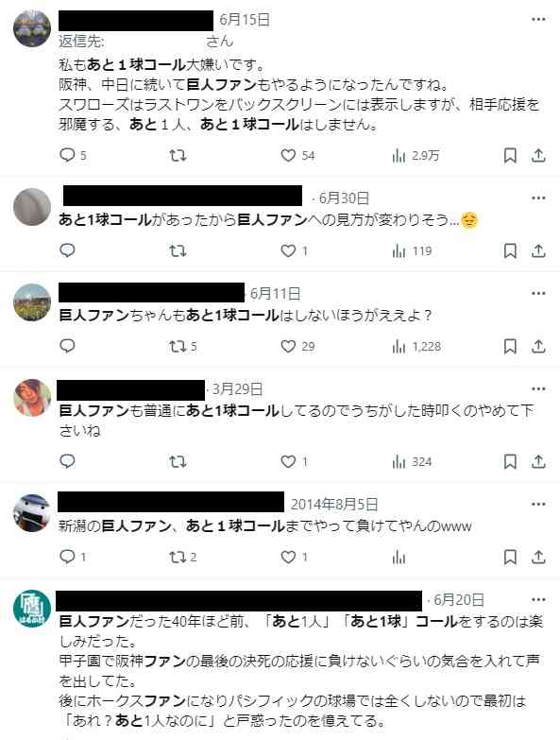This screenshot has width=560, height=740.
Task: Reply to the 6月11日 tweet
Action: (x=67, y=347)
